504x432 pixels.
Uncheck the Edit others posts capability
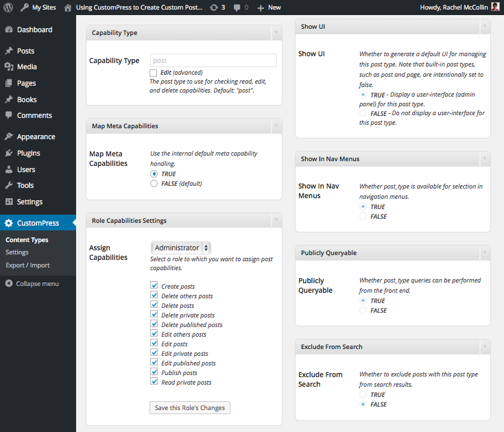[154, 334]
